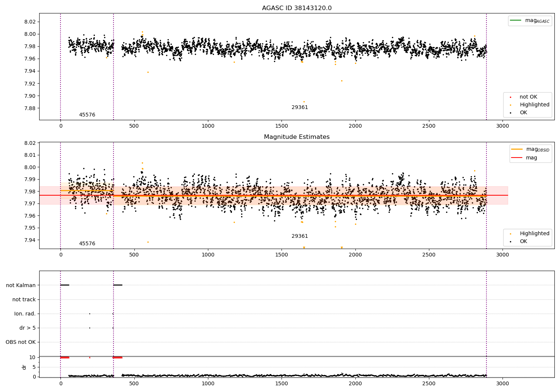Click the title 'AGASC ID 38143120.0'
The width and height of the screenshot is (560, 392).
click(297, 8)
